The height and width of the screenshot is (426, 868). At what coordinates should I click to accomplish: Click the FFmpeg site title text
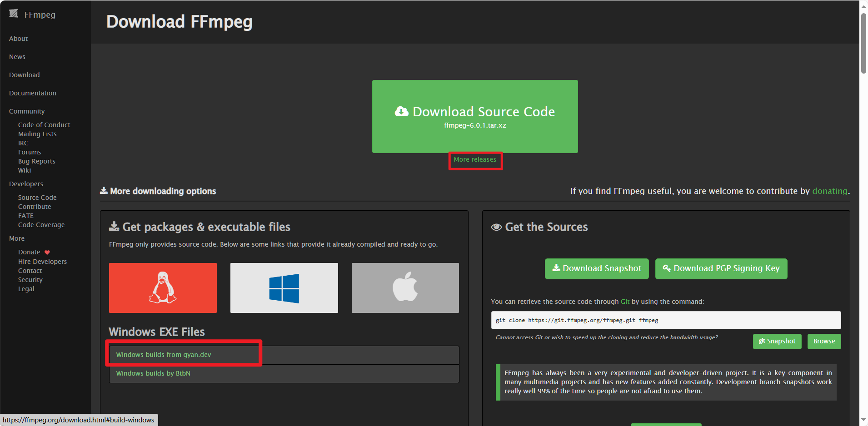pyautogui.click(x=40, y=15)
